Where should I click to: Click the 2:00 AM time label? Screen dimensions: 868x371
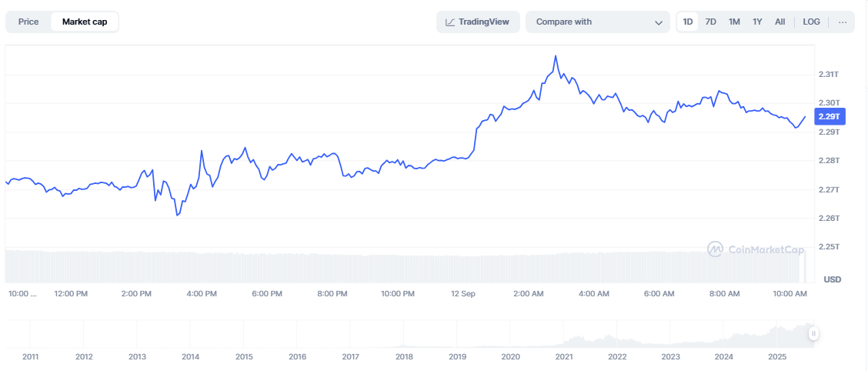[528, 293]
